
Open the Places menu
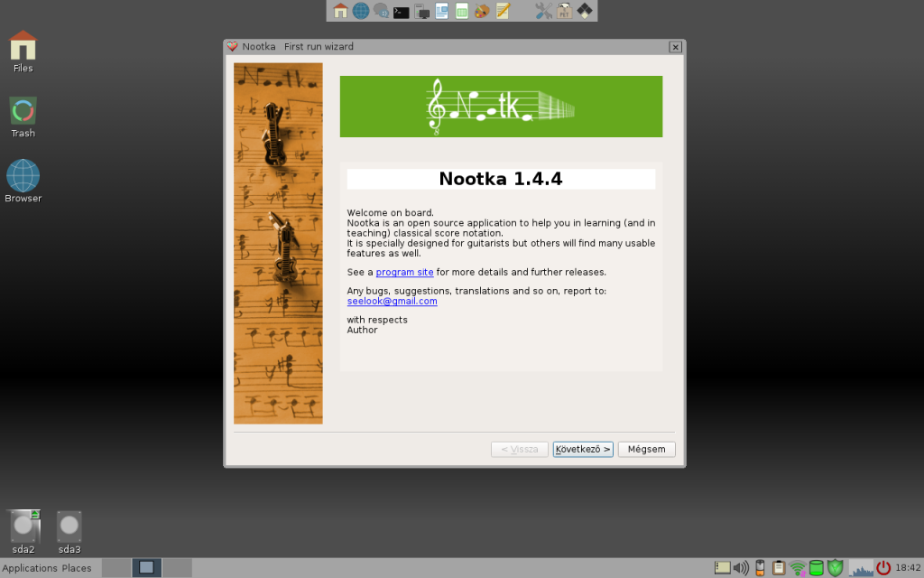77,568
